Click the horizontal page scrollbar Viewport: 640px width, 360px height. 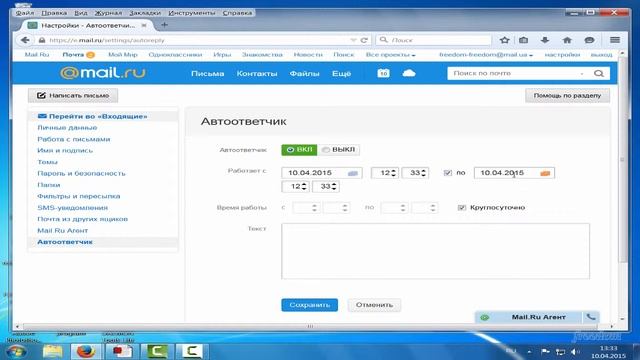pyautogui.click(x=310, y=326)
